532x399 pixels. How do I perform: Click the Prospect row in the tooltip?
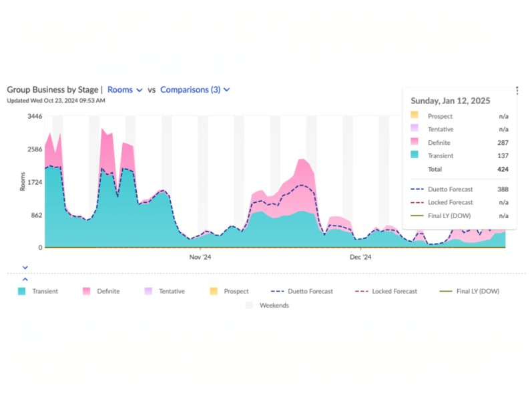(460, 116)
